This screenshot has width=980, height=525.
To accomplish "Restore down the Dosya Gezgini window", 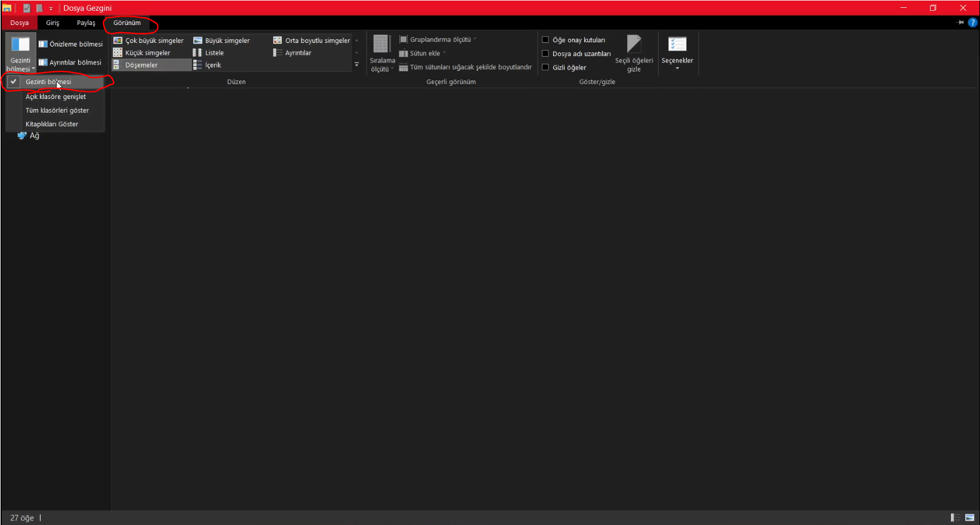I will pos(933,8).
